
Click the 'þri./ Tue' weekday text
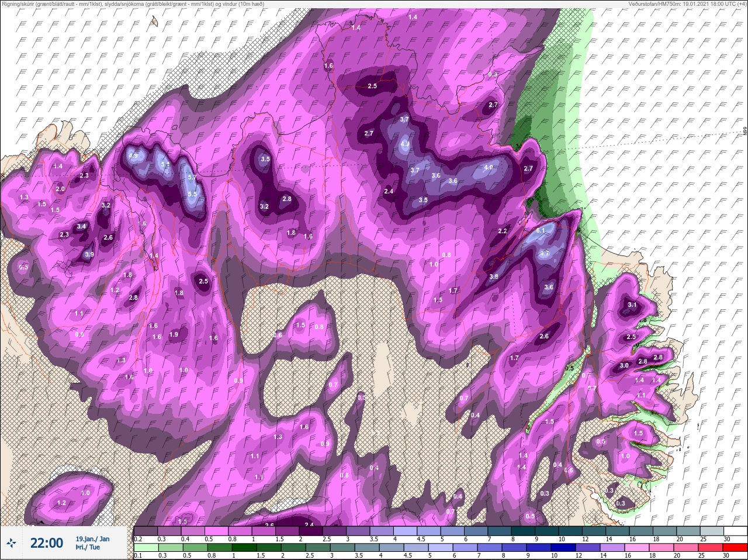coord(89,548)
